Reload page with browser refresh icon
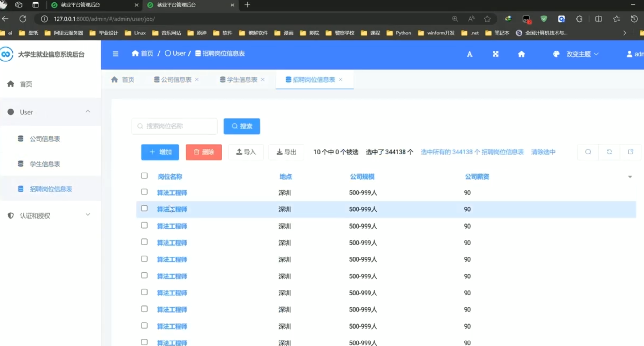Viewport: 644px width, 346px height. [x=23, y=19]
